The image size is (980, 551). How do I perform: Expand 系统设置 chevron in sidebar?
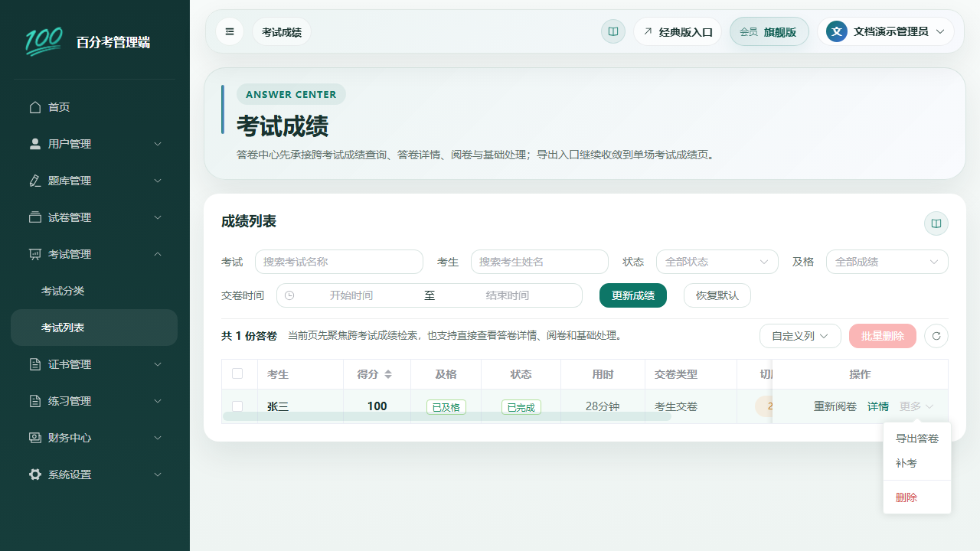point(158,474)
